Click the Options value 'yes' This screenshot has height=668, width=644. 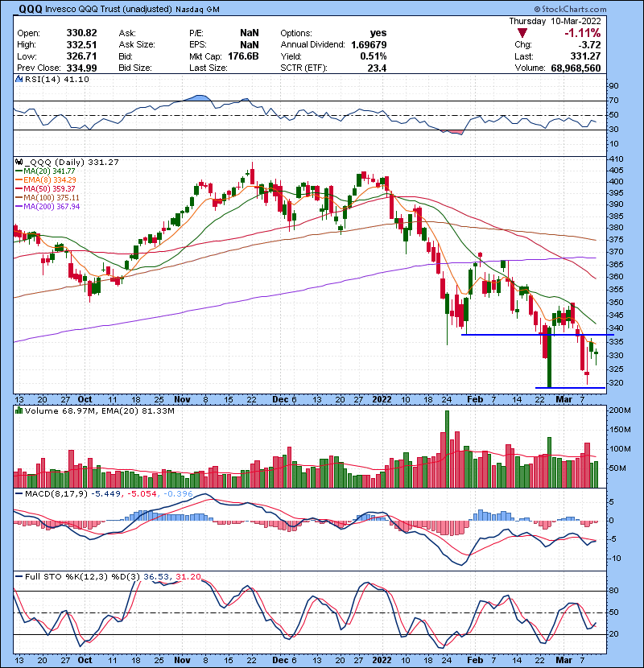[378, 33]
